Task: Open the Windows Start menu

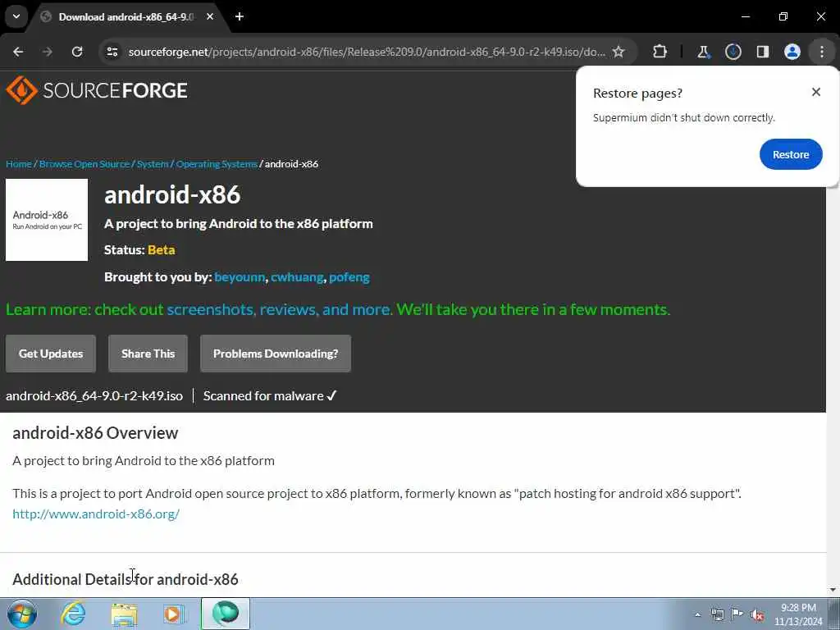Action: coord(21,614)
